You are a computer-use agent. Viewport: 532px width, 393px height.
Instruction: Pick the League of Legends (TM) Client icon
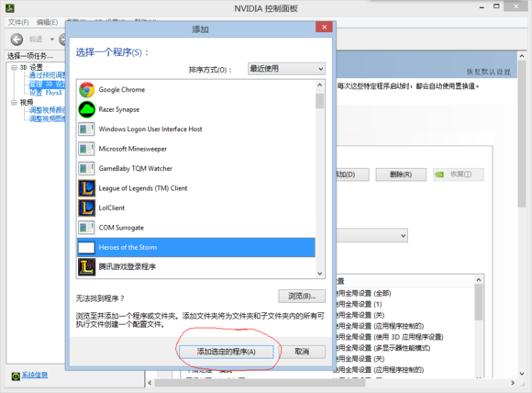pos(87,188)
